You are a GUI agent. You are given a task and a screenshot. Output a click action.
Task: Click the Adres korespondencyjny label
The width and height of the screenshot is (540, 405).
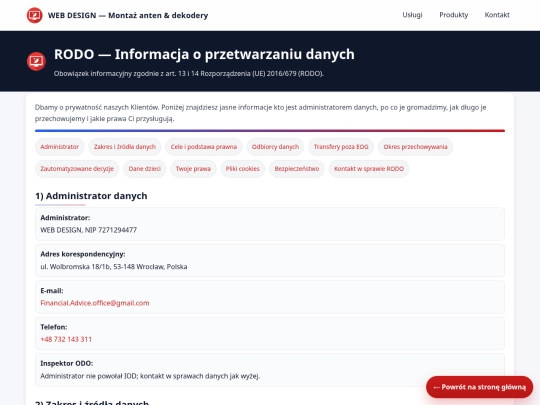point(83,254)
